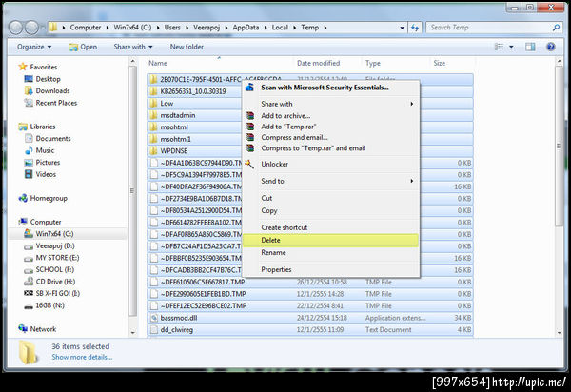This screenshot has height=392, width=571.
Task: Click WinRAR icon beside Add to "Temp.rar"
Action: [x=250, y=127]
